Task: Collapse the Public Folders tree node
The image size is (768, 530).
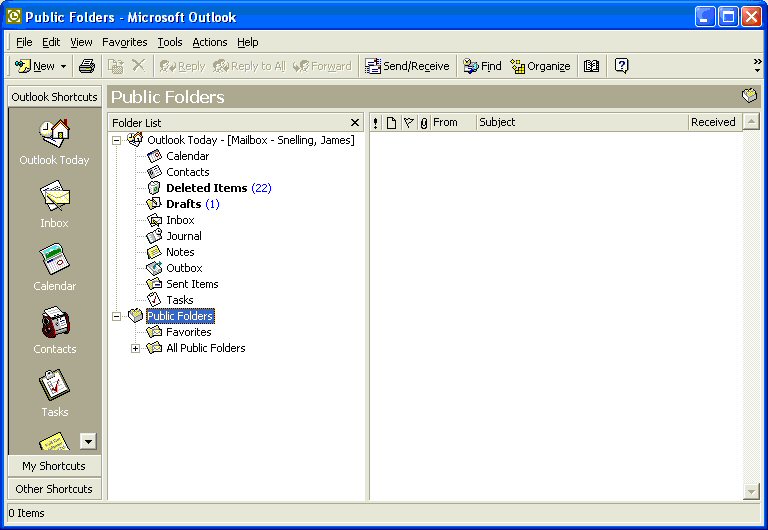Action: pyautogui.click(x=117, y=316)
